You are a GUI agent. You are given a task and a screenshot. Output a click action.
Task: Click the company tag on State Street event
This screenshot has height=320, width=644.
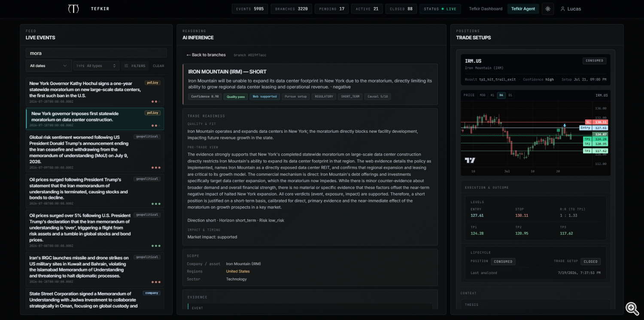pyautogui.click(x=152, y=293)
